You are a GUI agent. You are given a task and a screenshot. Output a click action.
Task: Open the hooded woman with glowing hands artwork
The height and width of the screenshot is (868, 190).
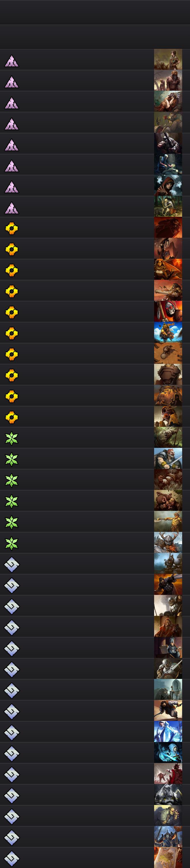168,185
